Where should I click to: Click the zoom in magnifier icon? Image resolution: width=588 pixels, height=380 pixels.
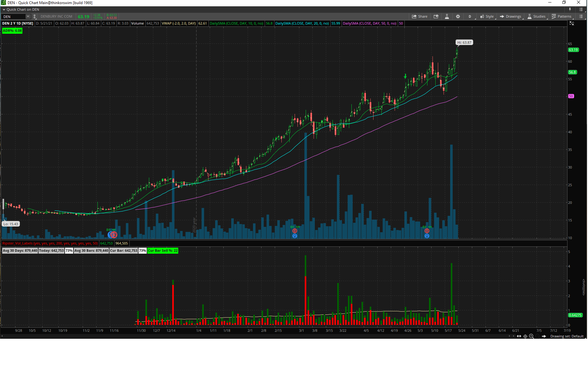click(x=531, y=336)
